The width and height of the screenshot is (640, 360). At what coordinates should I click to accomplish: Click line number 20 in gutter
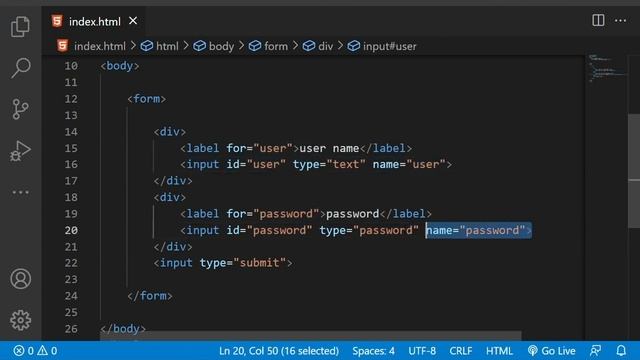point(71,230)
